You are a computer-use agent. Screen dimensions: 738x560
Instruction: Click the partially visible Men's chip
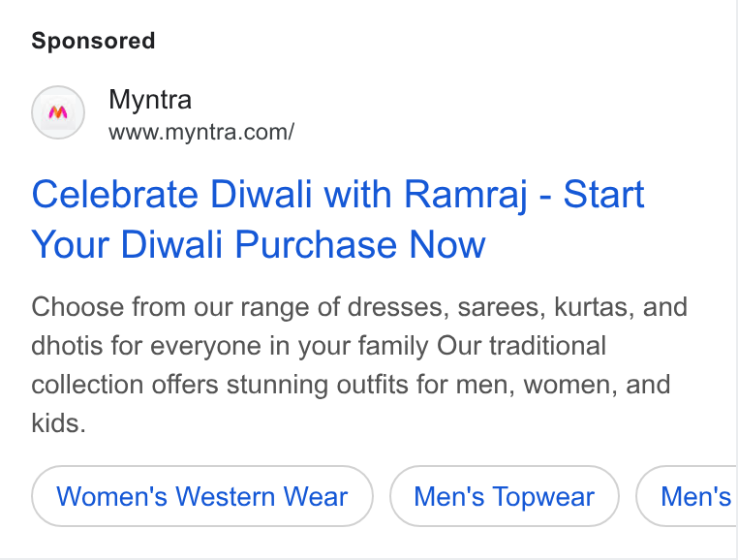[687, 496]
